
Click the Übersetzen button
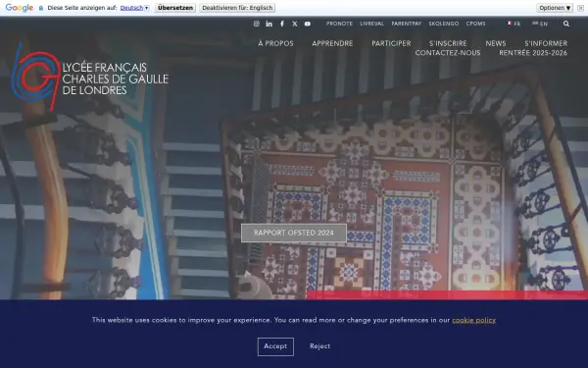click(175, 8)
